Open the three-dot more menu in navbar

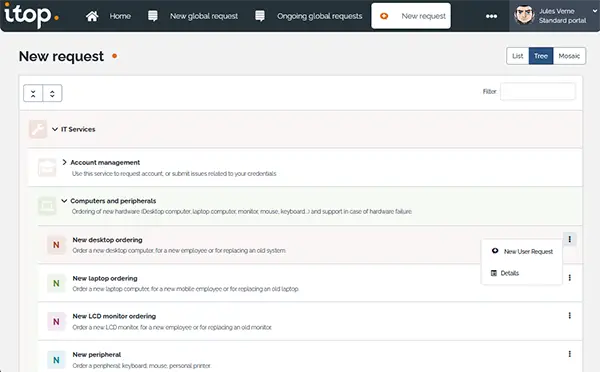point(491,16)
